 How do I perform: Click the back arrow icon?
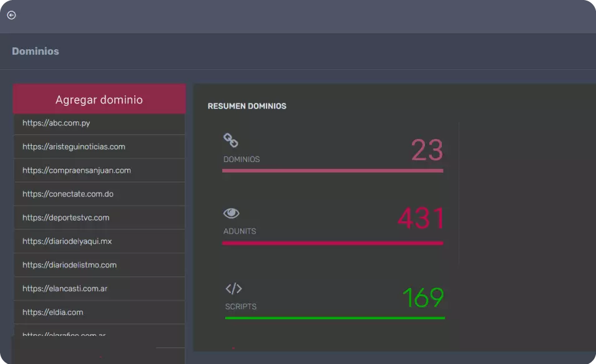coord(11,16)
